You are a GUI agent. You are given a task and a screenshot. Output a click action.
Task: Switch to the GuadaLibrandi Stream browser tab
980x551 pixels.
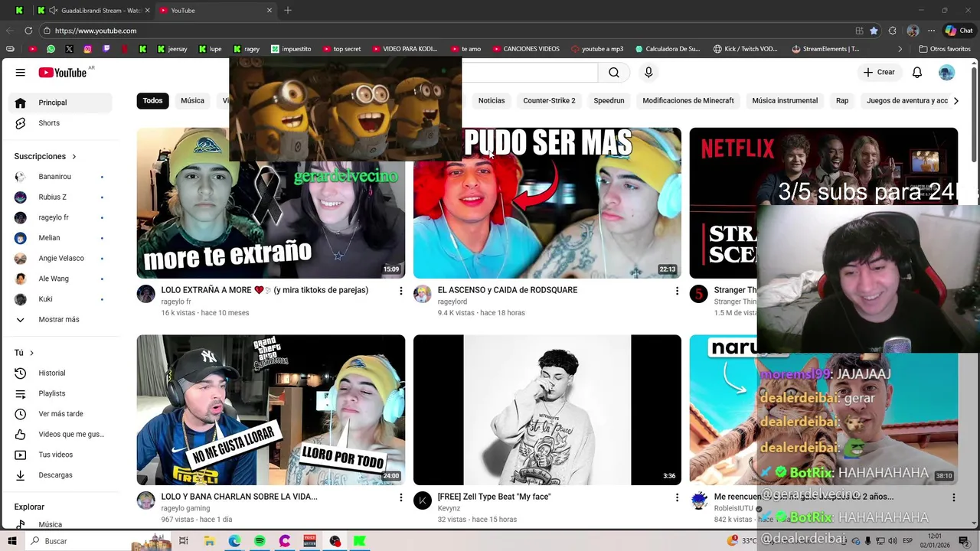click(x=96, y=11)
